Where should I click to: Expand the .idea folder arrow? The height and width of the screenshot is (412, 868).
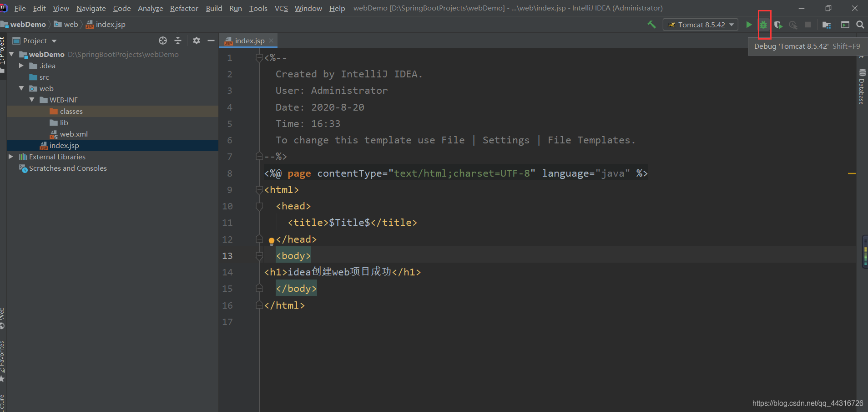[x=21, y=66]
